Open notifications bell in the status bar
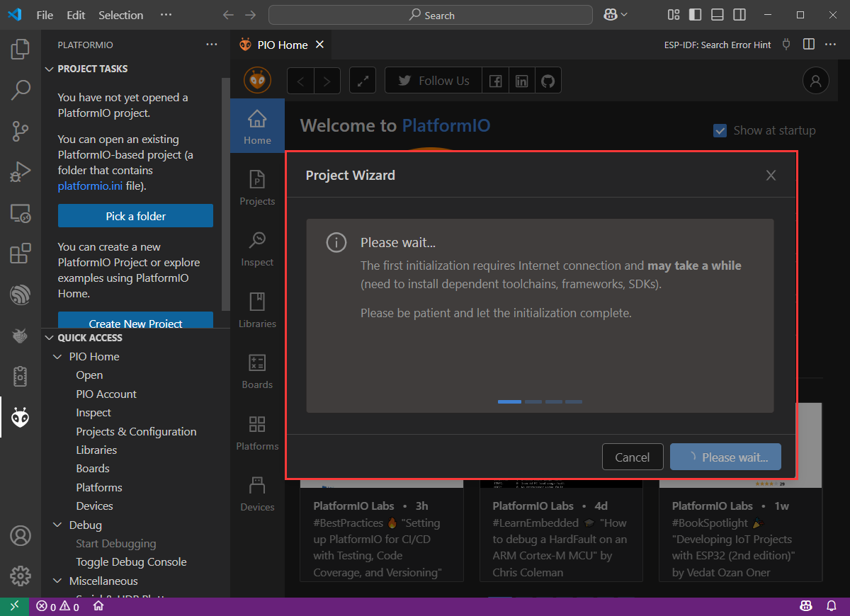 [832, 607]
